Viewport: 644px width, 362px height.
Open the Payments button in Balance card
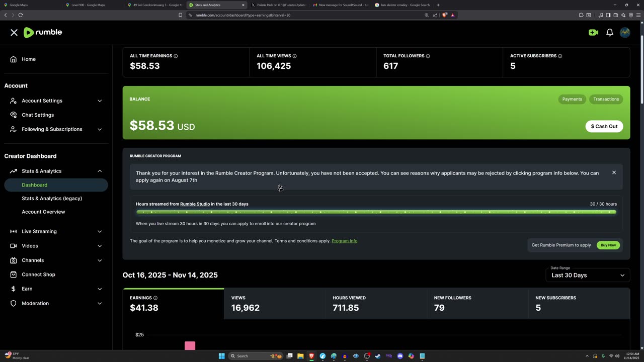pyautogui.click(x=572, y=99)
